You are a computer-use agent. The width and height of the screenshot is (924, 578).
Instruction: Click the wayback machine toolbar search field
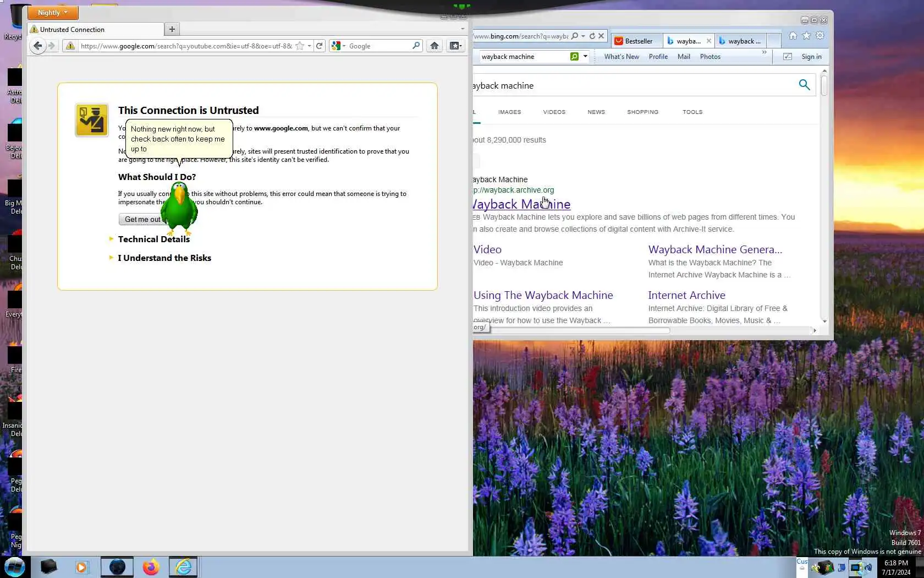[524, 56]
